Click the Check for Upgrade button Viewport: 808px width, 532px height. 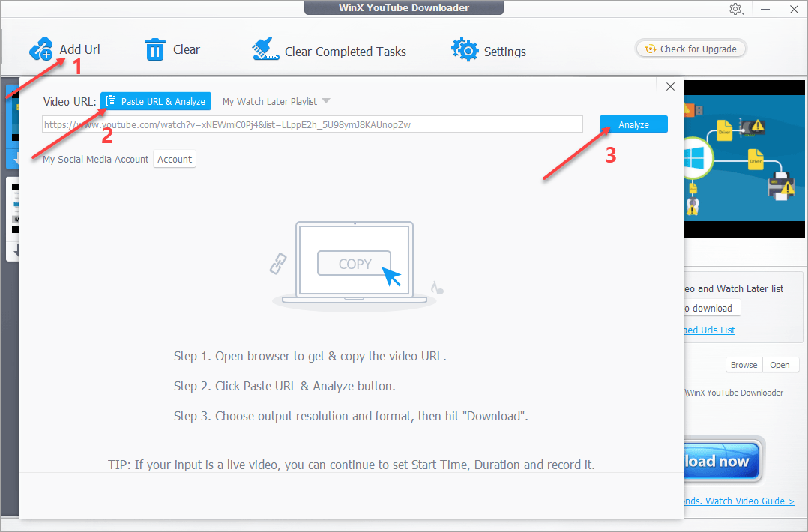click(x=690, y=49)
